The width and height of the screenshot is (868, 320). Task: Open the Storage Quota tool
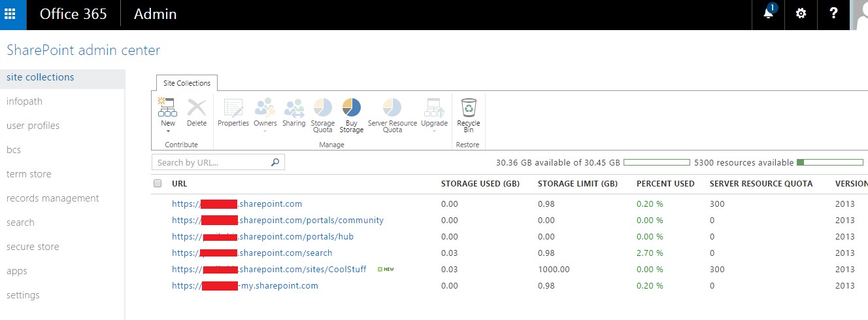(x=323, y=115)
